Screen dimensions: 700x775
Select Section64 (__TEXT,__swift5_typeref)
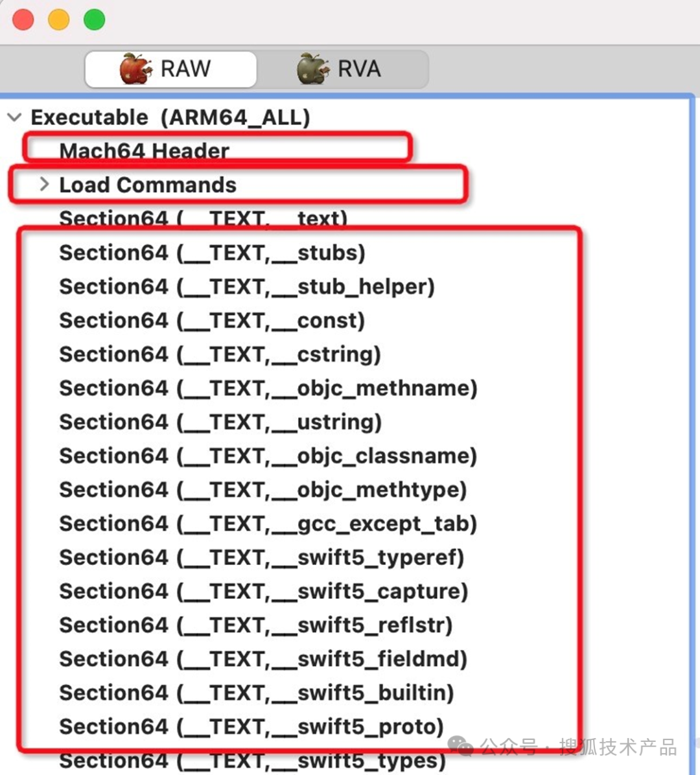point(262,557)
